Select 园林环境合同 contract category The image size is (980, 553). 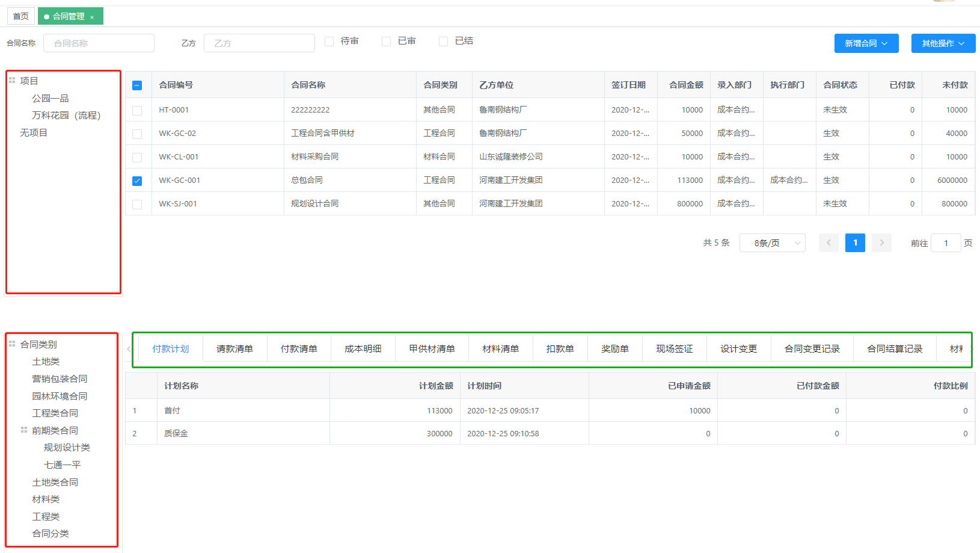pos(60,397)
